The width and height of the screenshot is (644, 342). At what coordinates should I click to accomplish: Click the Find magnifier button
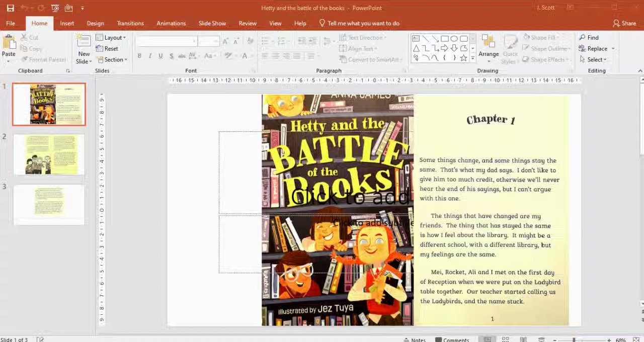point(589,38)
